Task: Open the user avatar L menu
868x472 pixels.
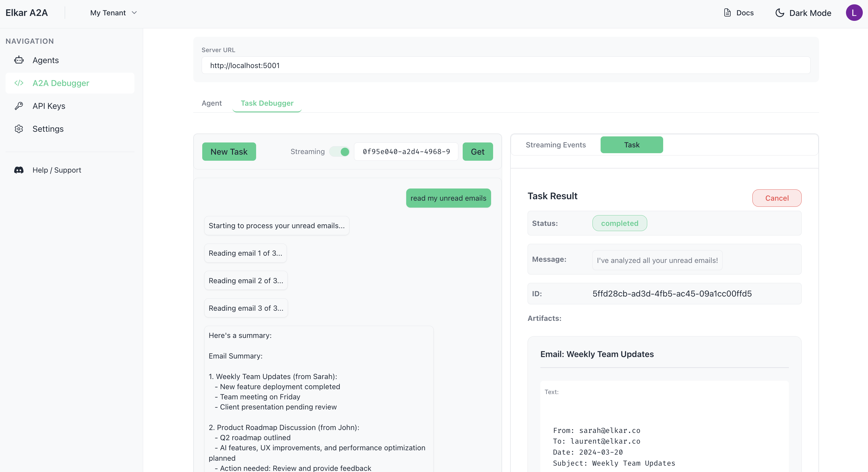Action: tap(854, 13)
